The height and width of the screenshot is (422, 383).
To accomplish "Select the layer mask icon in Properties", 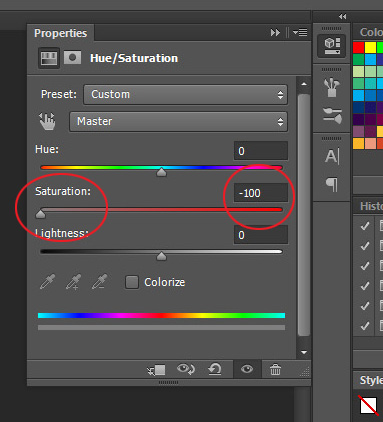I will (x=72, y=58).
